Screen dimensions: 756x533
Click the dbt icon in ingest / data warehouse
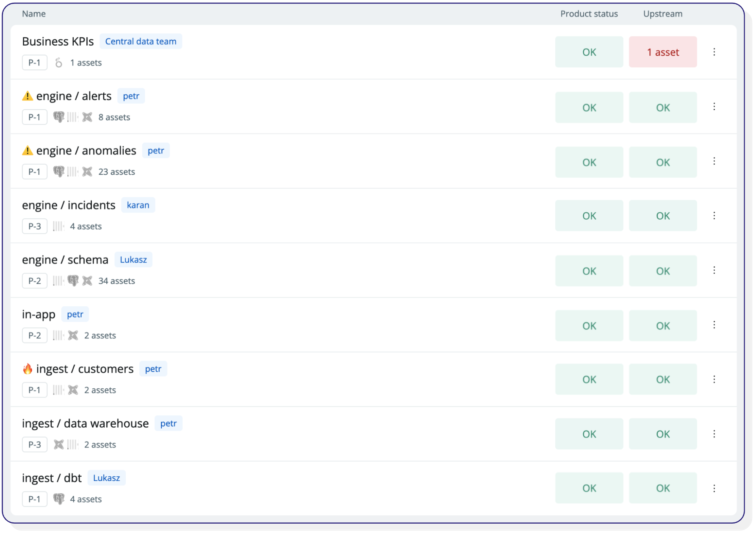tap(59, 445)
